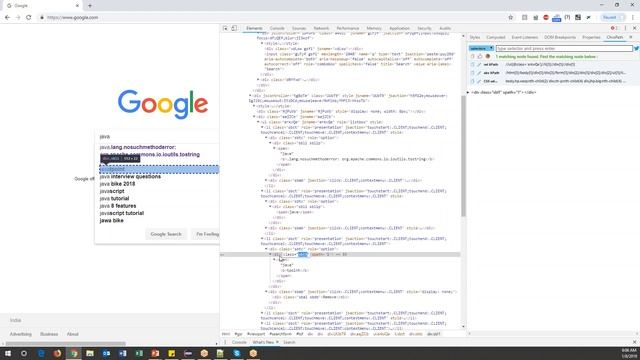Click the DevTools error count indicator
The height and width of the screenshot is (360, 640).
click(x=613, y=28)
